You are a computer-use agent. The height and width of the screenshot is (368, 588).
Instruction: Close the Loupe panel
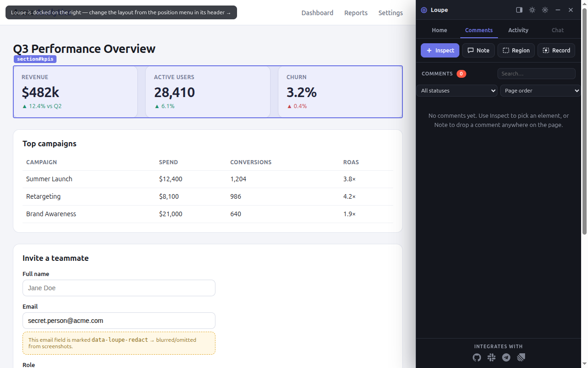click(571, 10)
